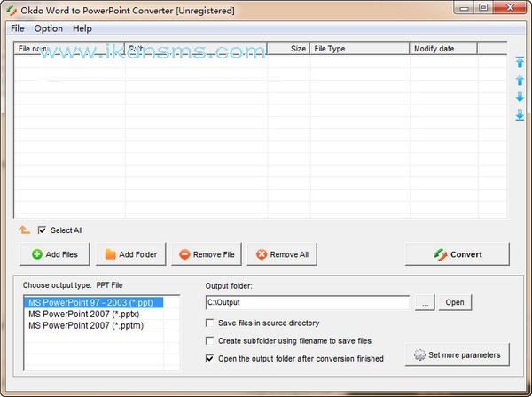Start conversion with the Convert button
This screenshot has width=532, height=397.
[x=458, y=254]
